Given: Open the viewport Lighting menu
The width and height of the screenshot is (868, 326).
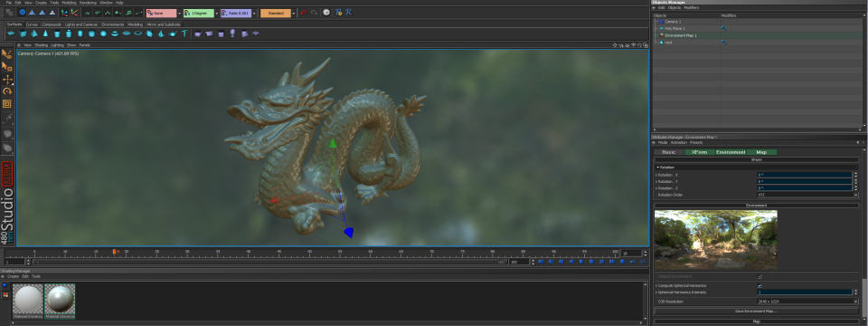Looking at the screenshot, I should pos(57,45).
